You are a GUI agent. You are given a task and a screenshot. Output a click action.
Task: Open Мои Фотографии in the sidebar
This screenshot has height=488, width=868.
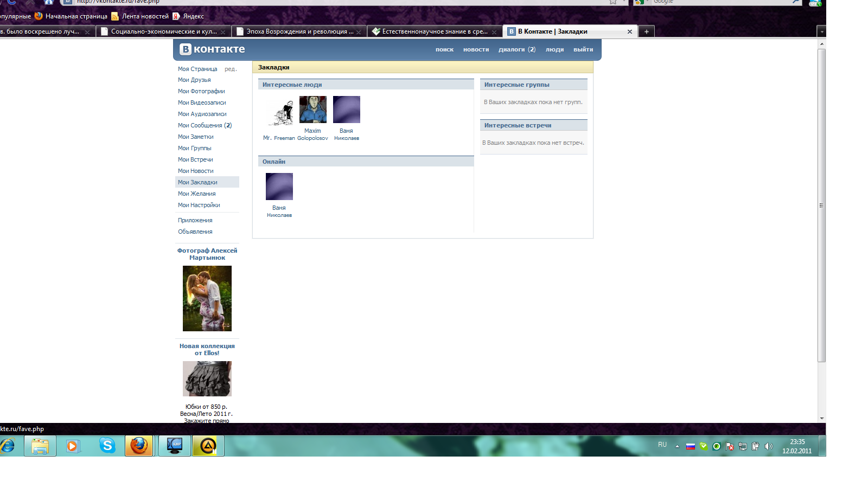tap(201, 91)
